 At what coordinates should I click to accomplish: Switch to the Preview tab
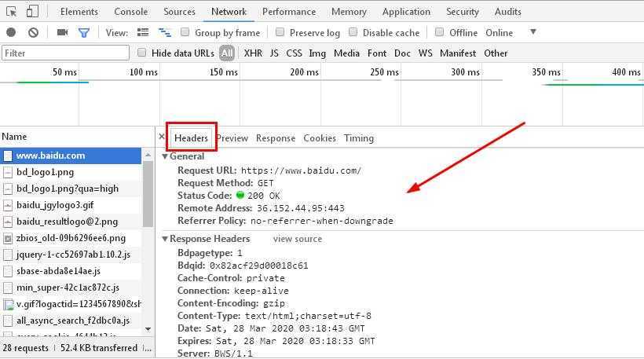pyautogui.click(x=232, y=138)
